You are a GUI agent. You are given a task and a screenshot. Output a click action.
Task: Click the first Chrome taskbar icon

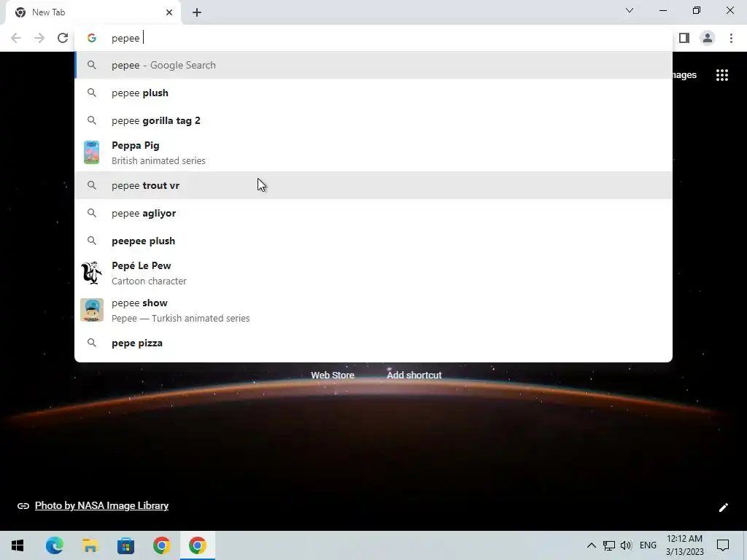pos(161,545)
